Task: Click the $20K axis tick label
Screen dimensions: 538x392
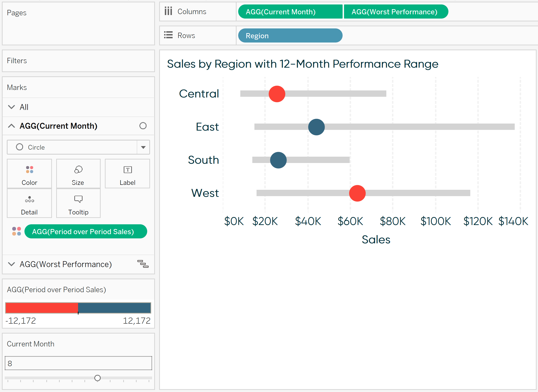Action: pos(265,221)
